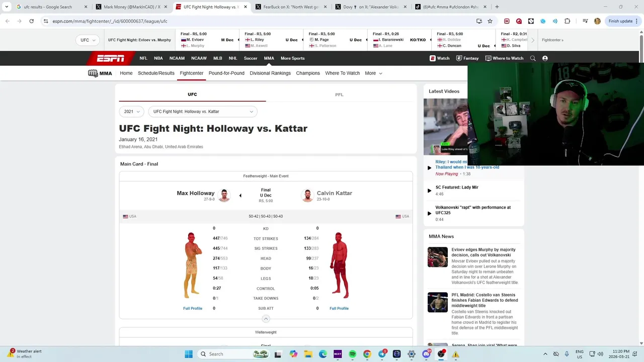Open the Chrome extensions puzzle icon
The height and width of the screenshot is (362, 644).
[568, 21]
